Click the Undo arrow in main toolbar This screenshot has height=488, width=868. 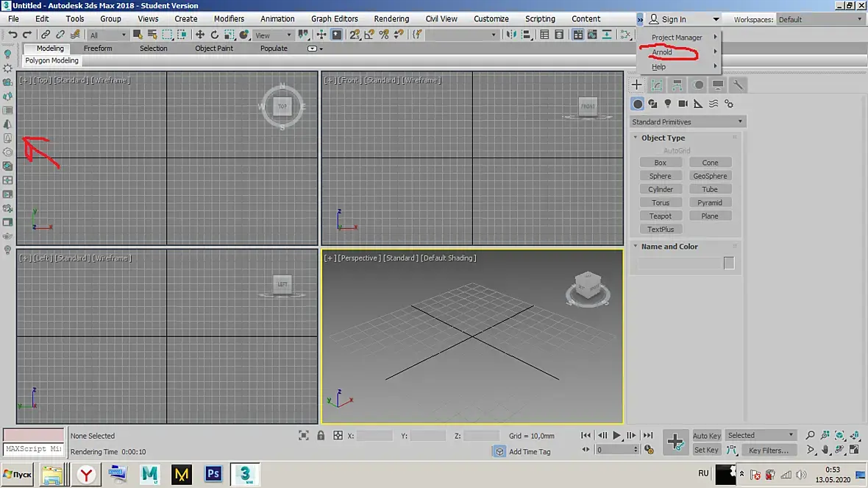[13, 35]
